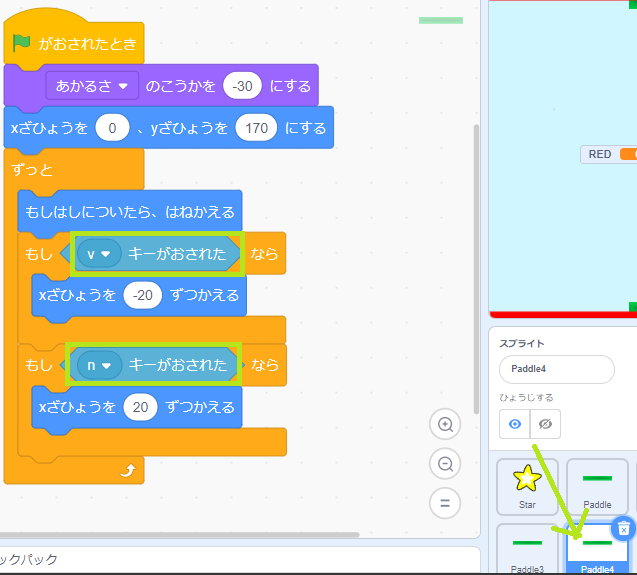This screenshot has width=637, height=575.
Task: Click the スプライト label
Action: (x=522, y=344)
